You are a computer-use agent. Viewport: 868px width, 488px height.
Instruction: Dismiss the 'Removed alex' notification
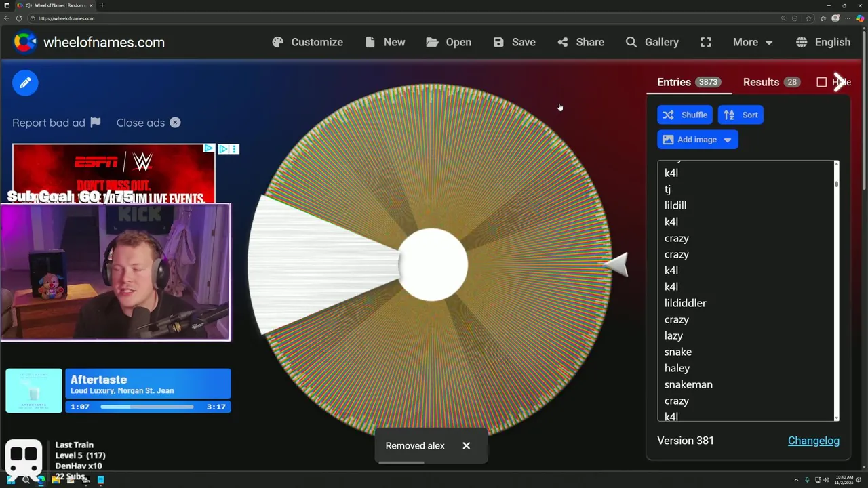[466, 446]
